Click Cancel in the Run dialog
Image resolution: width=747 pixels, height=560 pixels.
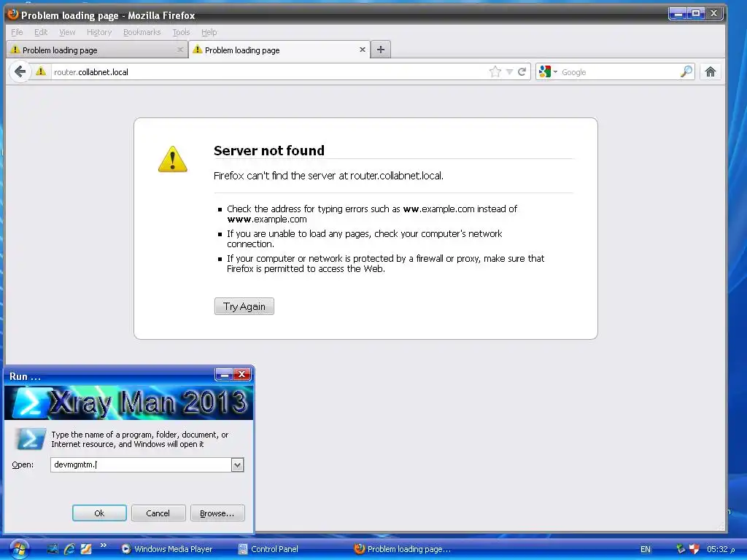[x=158, y=513]
